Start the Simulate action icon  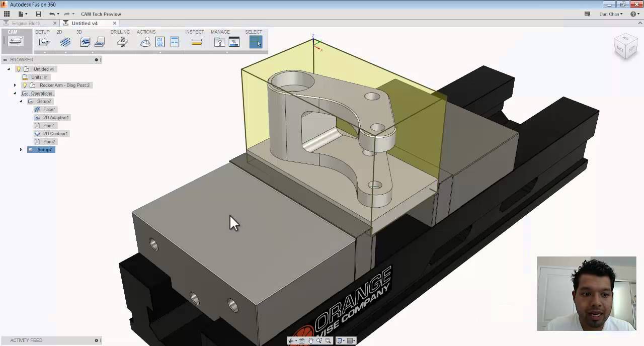point(145,42)
